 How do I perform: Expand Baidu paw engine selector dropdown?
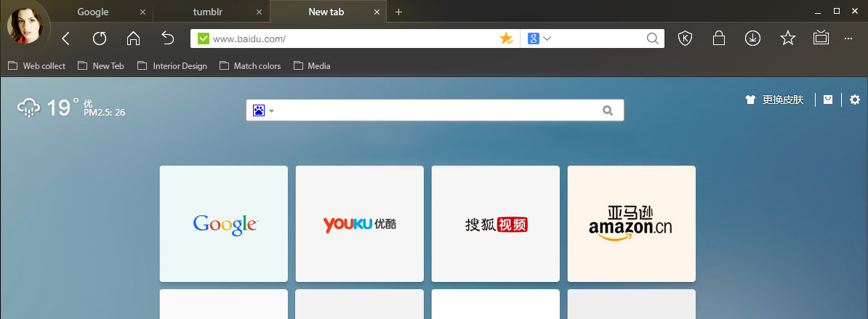coord(263,110)
